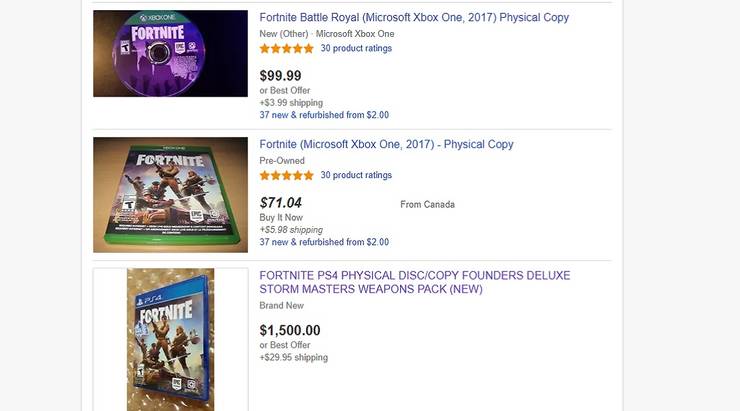Click "37 new & refurbished" under the $99.99 listing
The width and height of the screenshot is (740, 411).
pos(324,115)
